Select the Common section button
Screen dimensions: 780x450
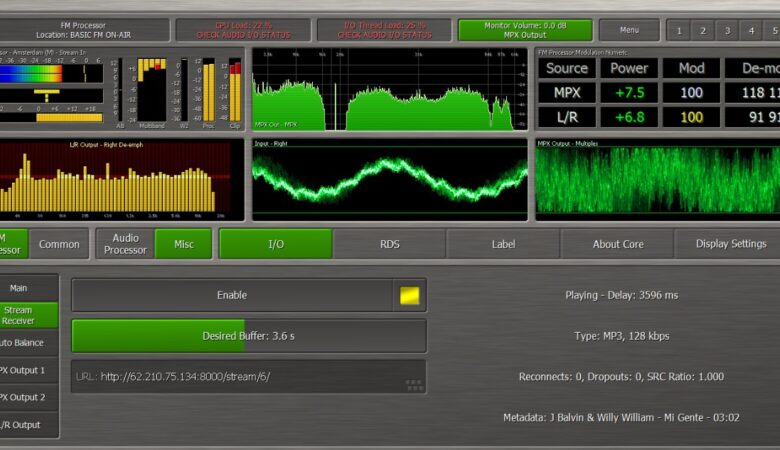pyautogui.click(x=59, y=244)
